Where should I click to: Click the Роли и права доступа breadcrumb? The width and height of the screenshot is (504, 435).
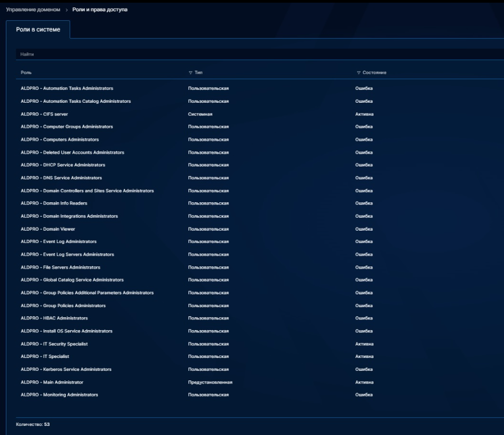100,10
